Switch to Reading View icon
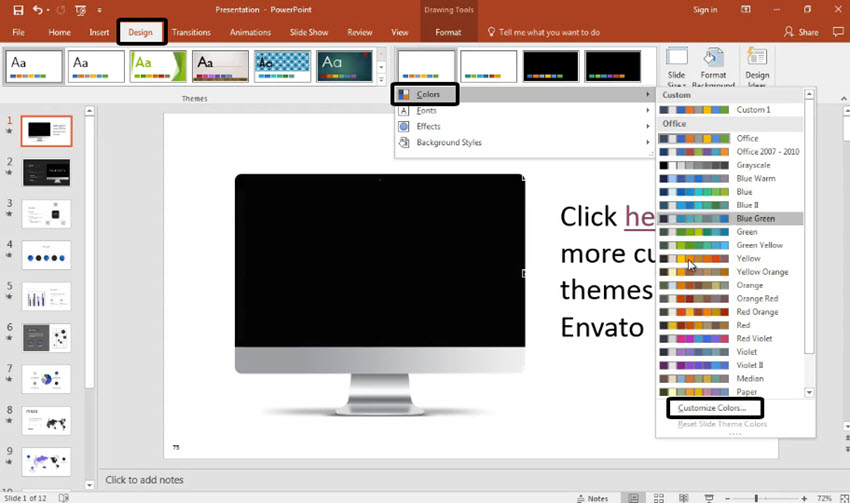The height and width of the screenshot is (503, 850). coord(684,498)
